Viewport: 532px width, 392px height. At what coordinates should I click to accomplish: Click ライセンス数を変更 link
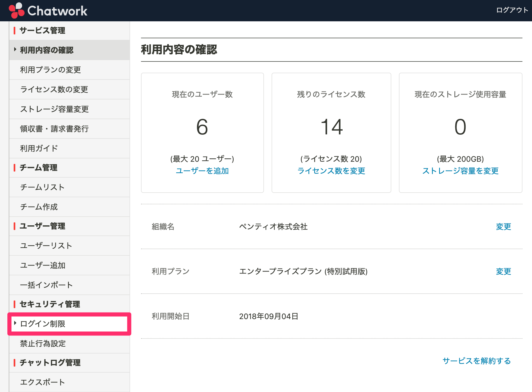click(331, 171)
